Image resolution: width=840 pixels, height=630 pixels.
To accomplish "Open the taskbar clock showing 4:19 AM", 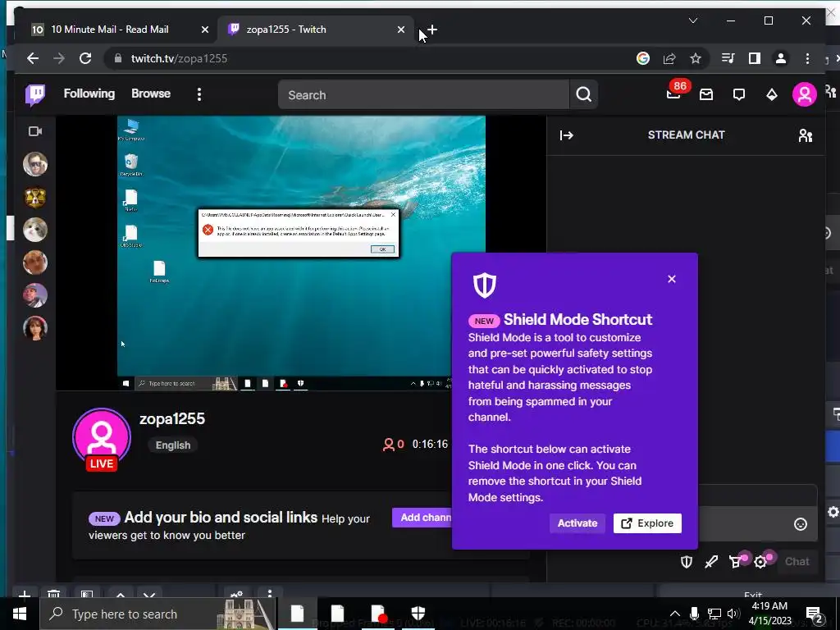I will click(x=769, y=614).
